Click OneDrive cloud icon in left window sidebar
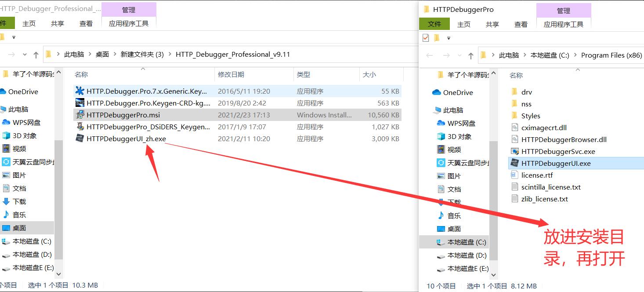 click(3, 91)
